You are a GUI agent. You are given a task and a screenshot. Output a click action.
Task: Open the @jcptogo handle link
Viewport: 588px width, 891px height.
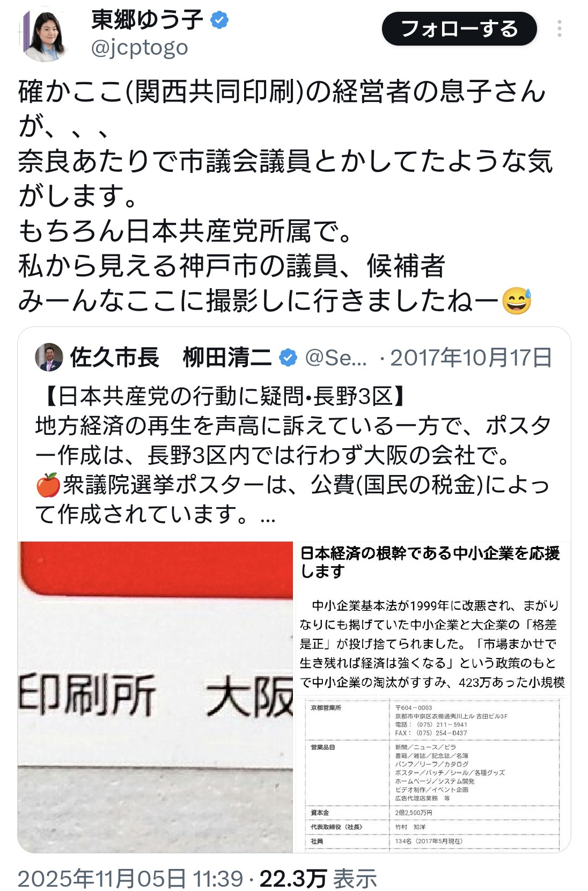139,48
